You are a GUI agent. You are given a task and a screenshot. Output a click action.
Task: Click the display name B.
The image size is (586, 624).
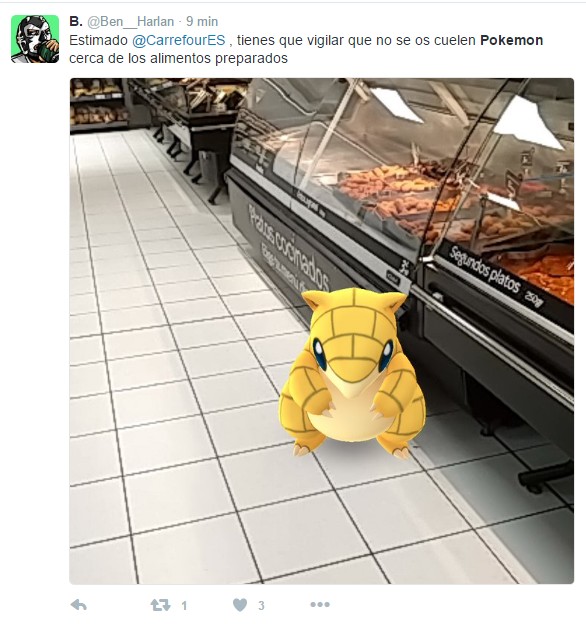point(76,21)
